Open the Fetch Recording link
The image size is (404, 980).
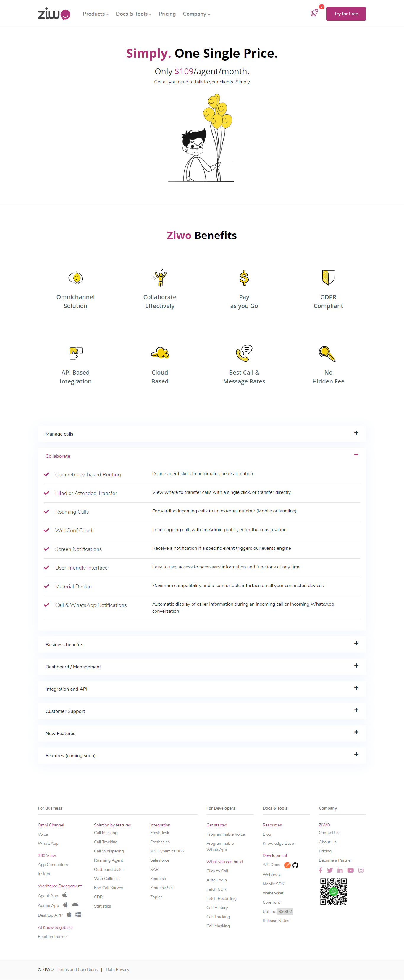(222, 898)
